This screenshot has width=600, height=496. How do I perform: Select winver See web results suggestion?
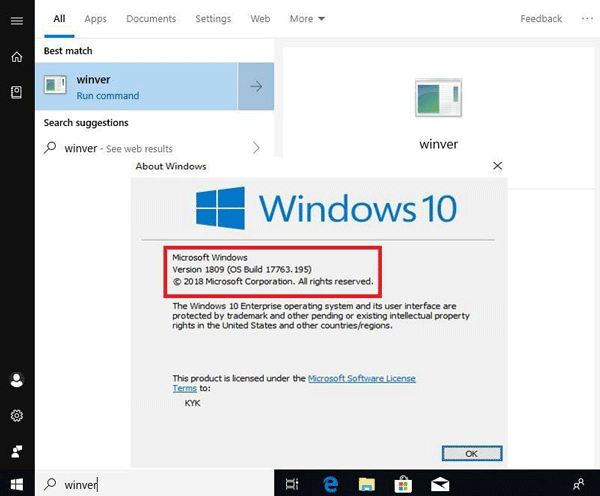[x=154, y=148]
